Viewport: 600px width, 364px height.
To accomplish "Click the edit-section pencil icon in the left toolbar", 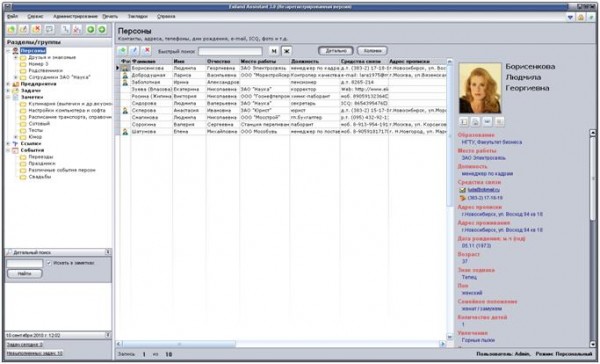I will 24,29.
